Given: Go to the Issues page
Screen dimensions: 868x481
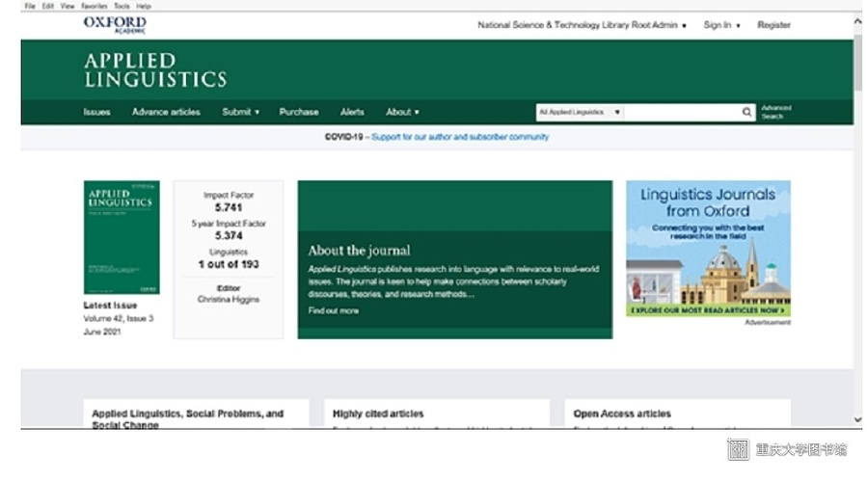Looking at the screenshot, I should (x=96, y=112).
